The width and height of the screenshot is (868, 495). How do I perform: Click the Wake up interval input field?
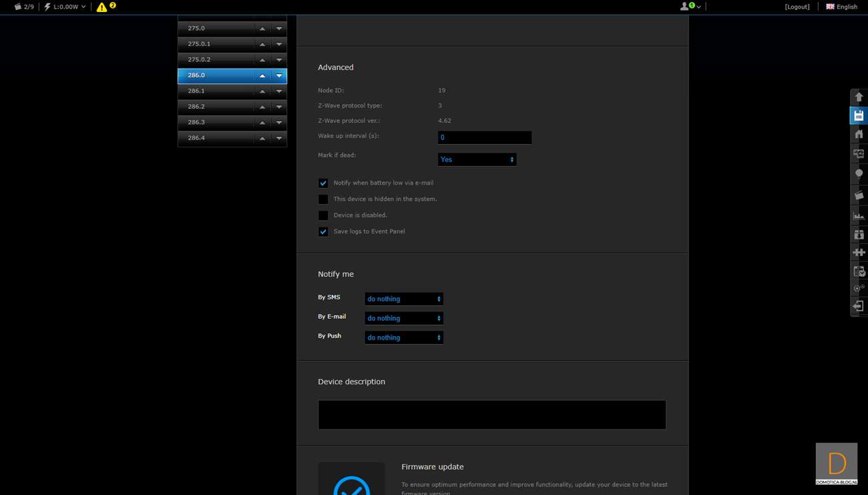(485, 137)
